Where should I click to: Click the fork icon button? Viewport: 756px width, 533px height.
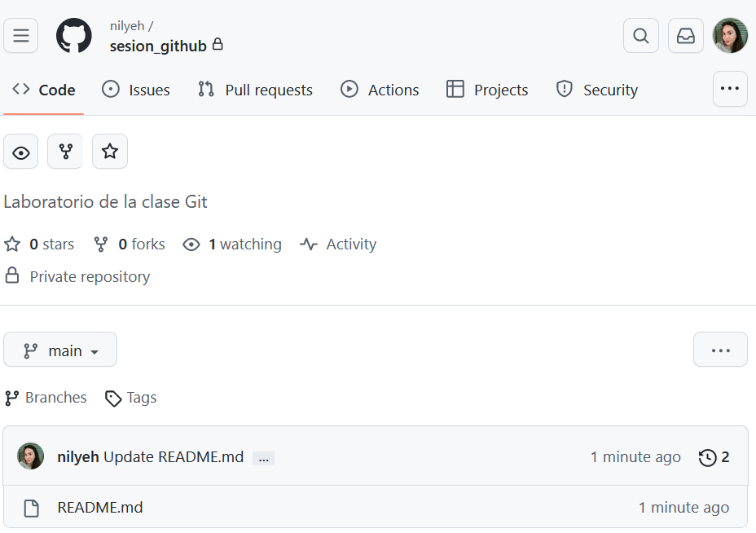[x=65, y=151]
